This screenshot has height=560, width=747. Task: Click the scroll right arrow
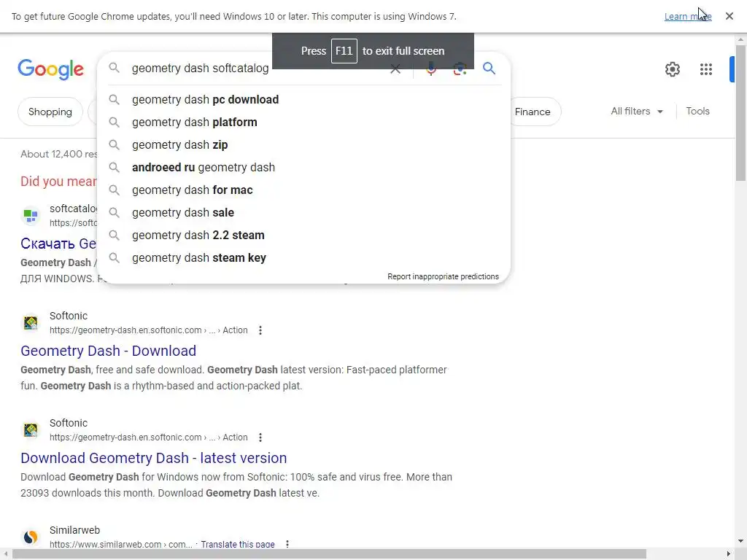tap(729, 554)
